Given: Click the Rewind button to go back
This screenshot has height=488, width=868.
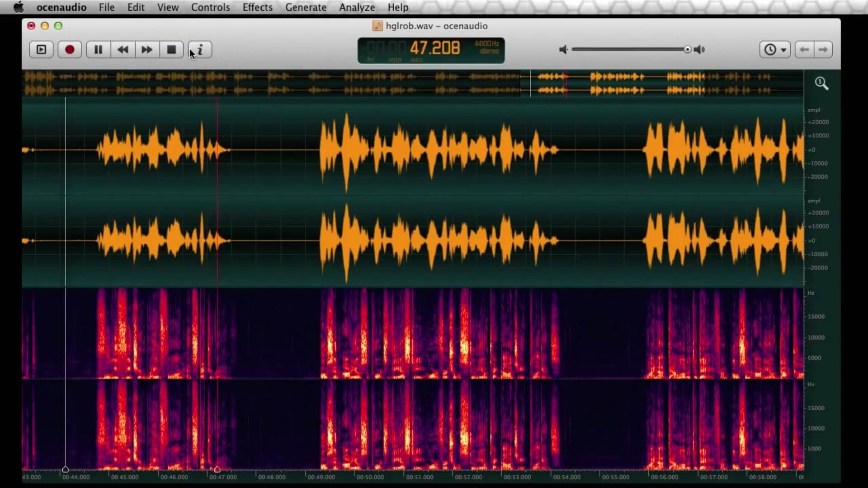Looking at the screenshot, I should click(123, 49).
